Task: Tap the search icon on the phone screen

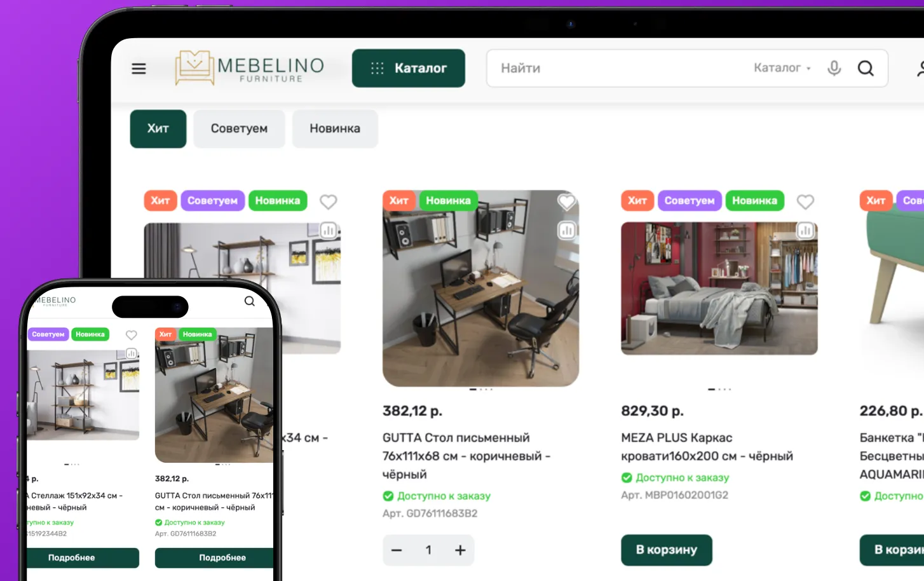Action: 250,301
